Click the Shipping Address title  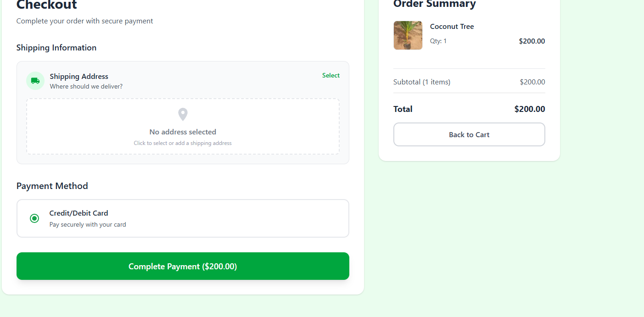tap(79, 76)
